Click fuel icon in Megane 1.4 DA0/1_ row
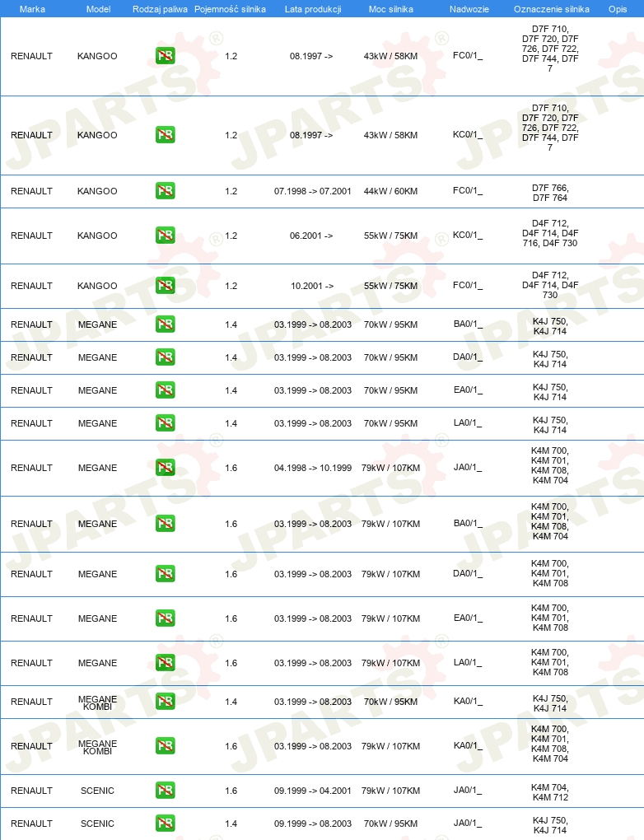This screenshot has height=840, width=644. pyautogui.click(x=165, y=357)
